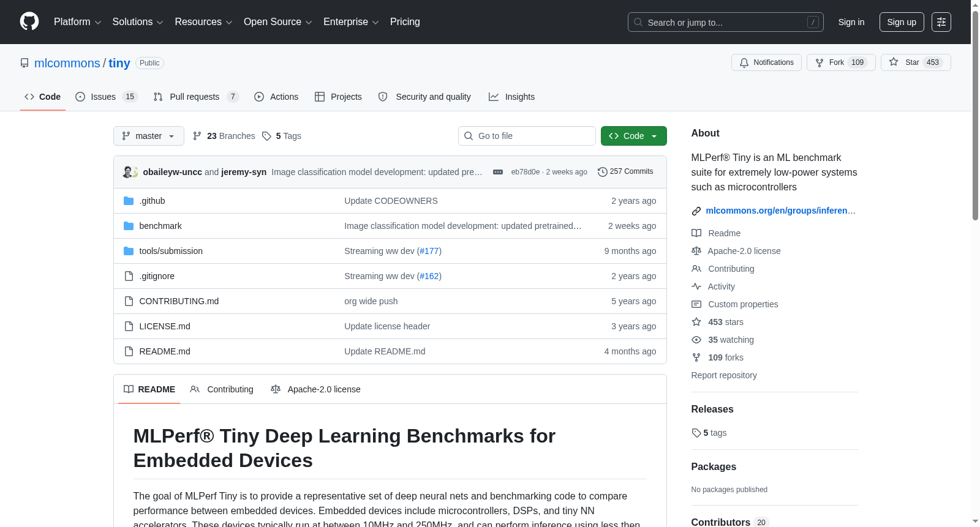Click the benchmark folder icon

pos(129,226)
